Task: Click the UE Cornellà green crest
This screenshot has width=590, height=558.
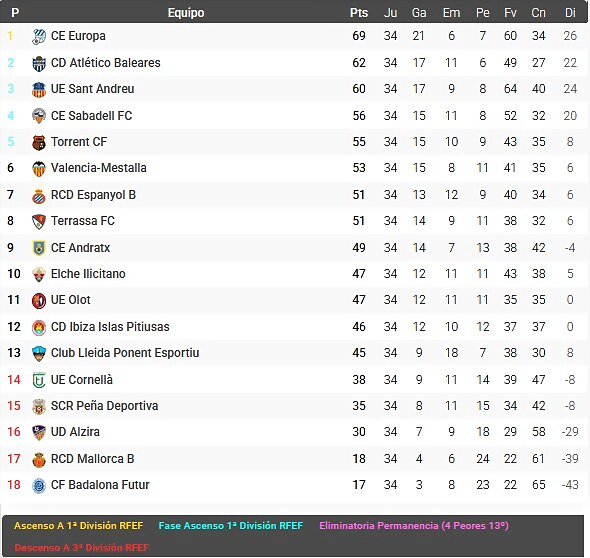Action: [x=39, y=380]
